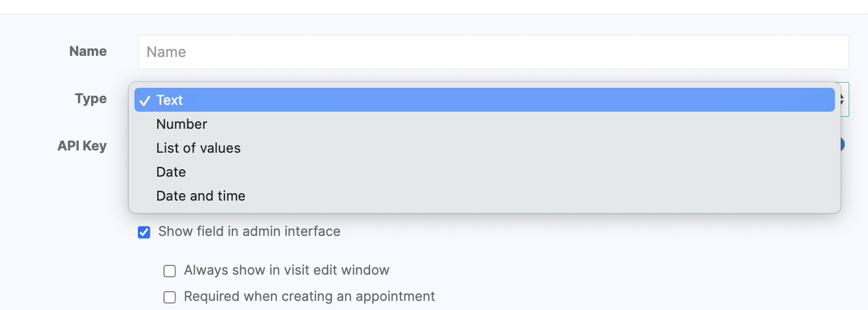Enable Always show in visit edit window
The width and height of the screenshot is (868, 310).
[170, 271]
